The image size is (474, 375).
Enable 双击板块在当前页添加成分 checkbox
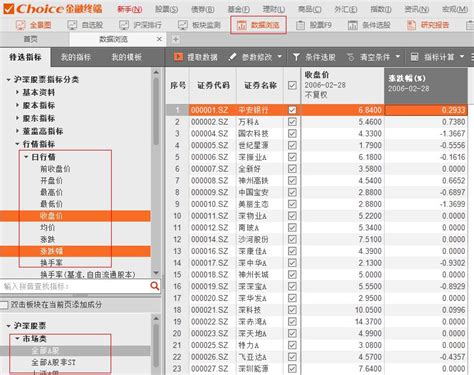click(x=4, y=305)
